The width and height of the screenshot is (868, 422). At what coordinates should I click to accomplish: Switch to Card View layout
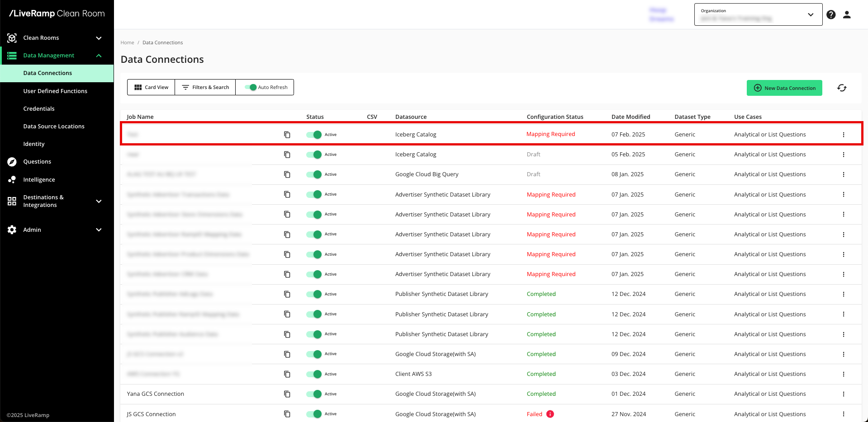coord(151,87)
